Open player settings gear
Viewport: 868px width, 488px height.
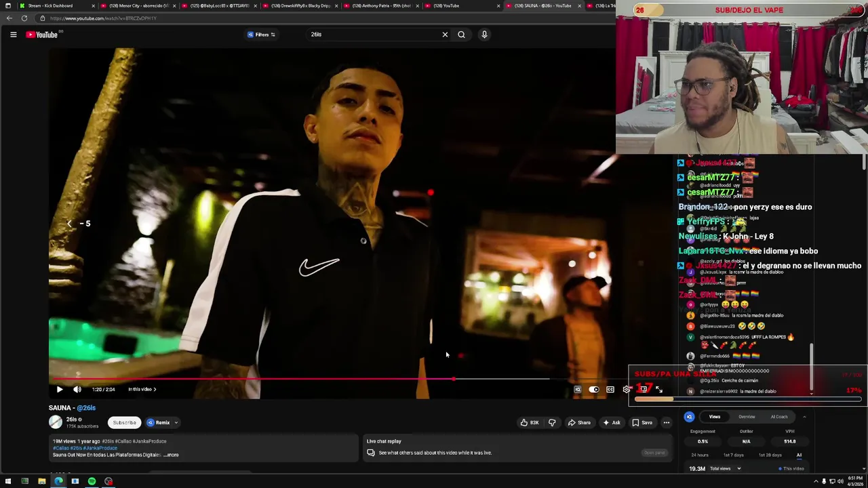[626, 390]
